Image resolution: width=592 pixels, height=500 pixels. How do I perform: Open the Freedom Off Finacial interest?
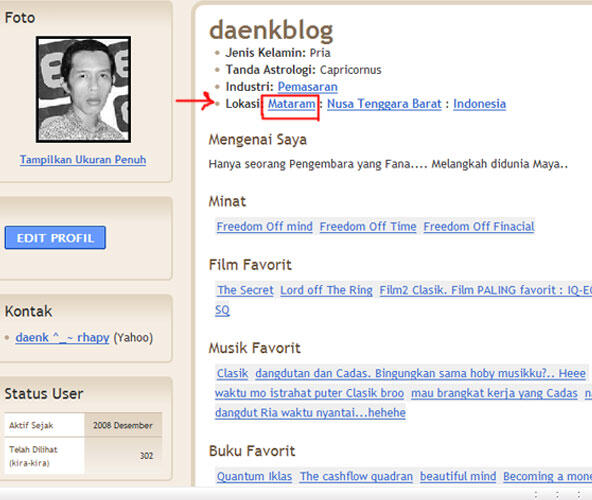[479, 227]
